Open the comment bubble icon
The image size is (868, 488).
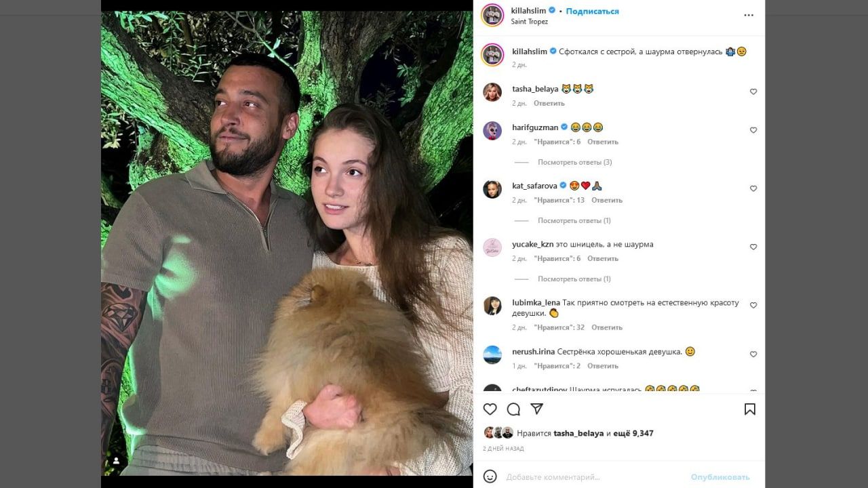pyautogui.click(x=513, y=409)
